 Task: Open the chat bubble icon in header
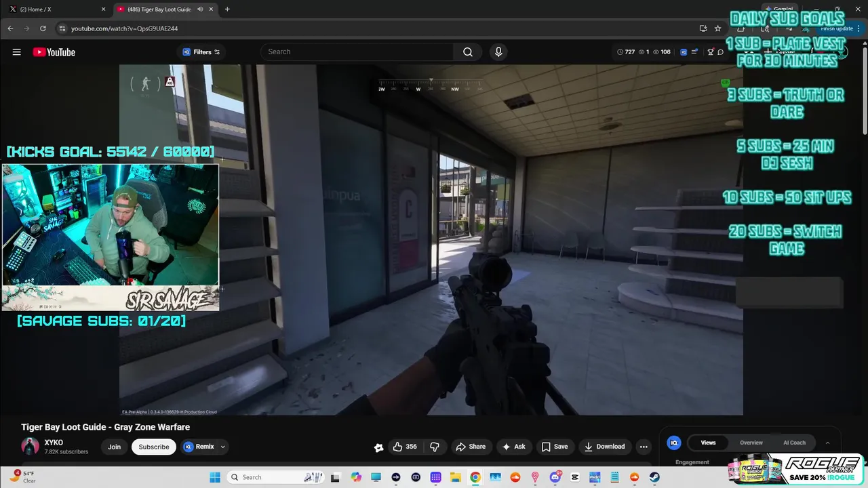coord(721,52)
